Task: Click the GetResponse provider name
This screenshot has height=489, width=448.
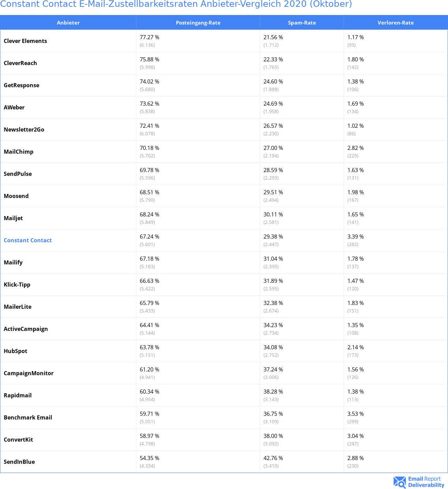Action: tap(21, 85)
